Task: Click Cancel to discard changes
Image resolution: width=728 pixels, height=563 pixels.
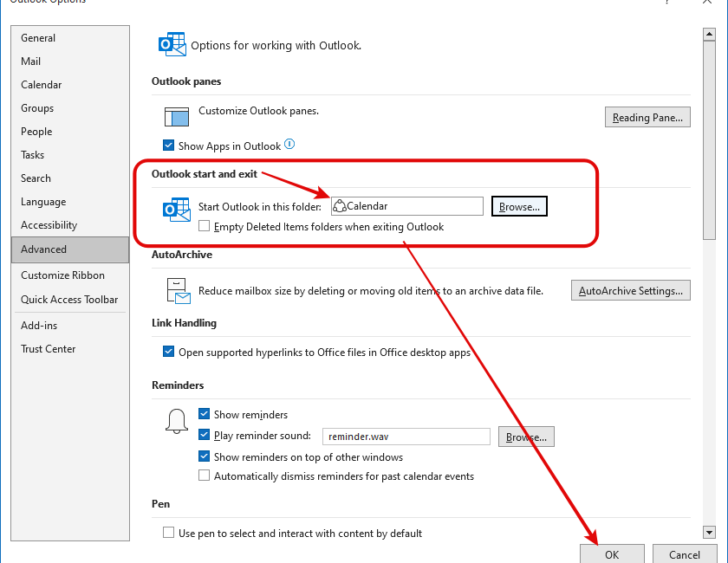Action: [x=685, y=554]
